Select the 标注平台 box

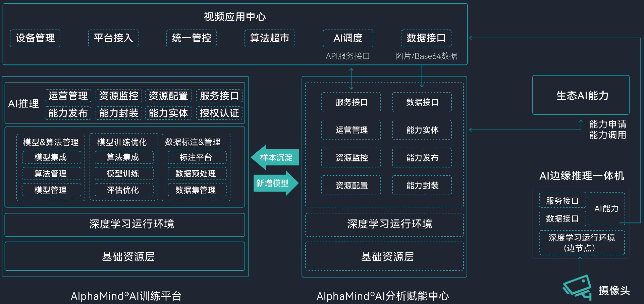[197, 157]
